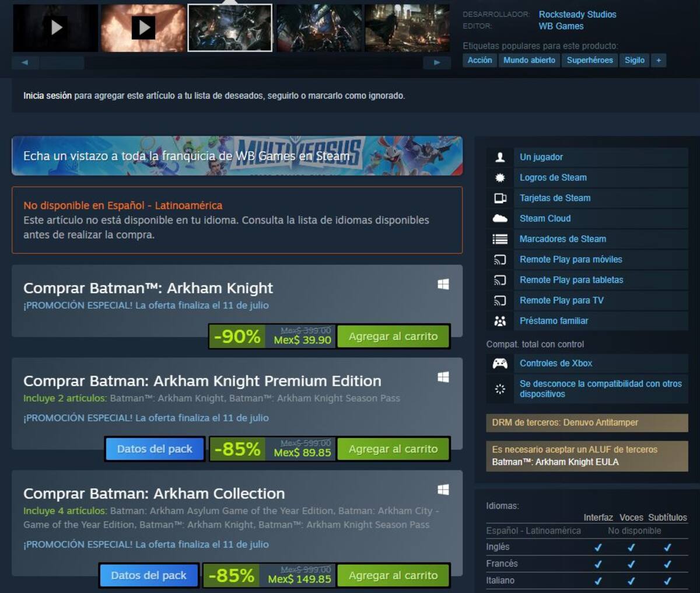This screenshot has width=700, height=593.
Task: Click the left arrow of thumbnail strip
Action: coord(25,62)
